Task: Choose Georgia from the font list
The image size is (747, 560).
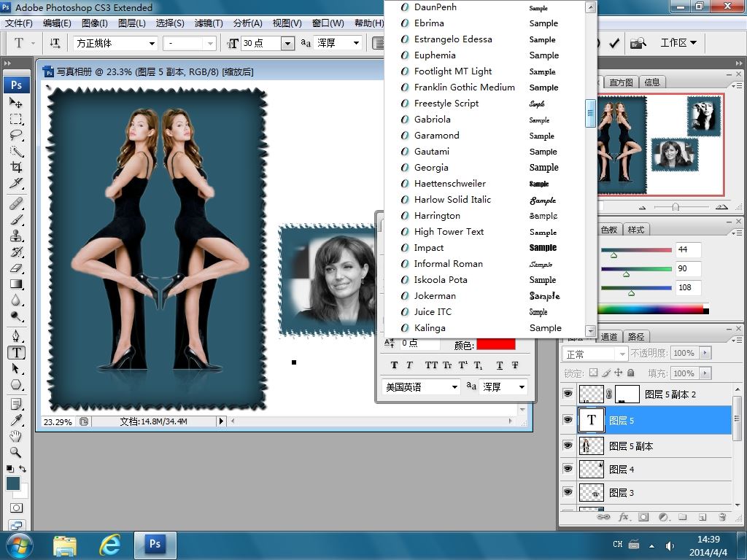Action: tap(431, 168)
